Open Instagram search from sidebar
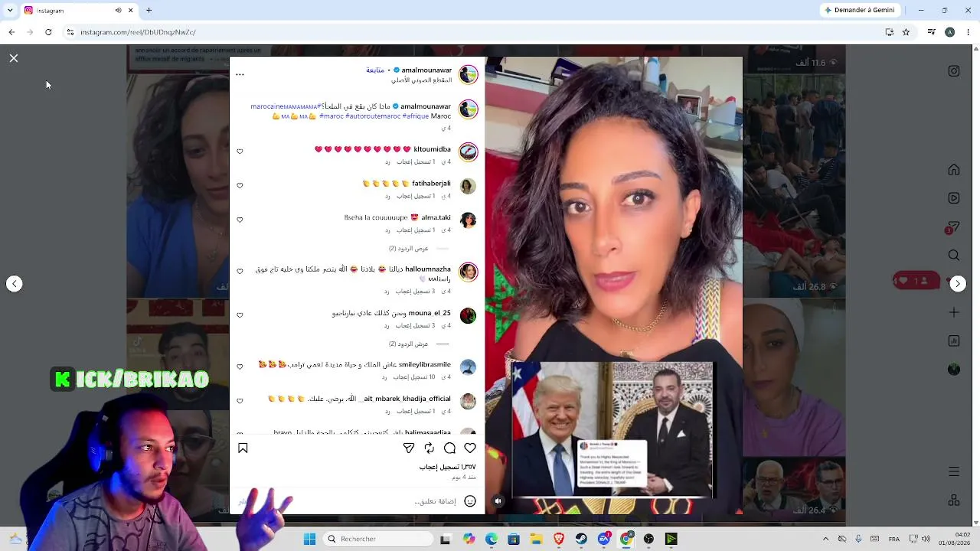The width and height of the screenshot is (980, 551). [x=954, y=256]
